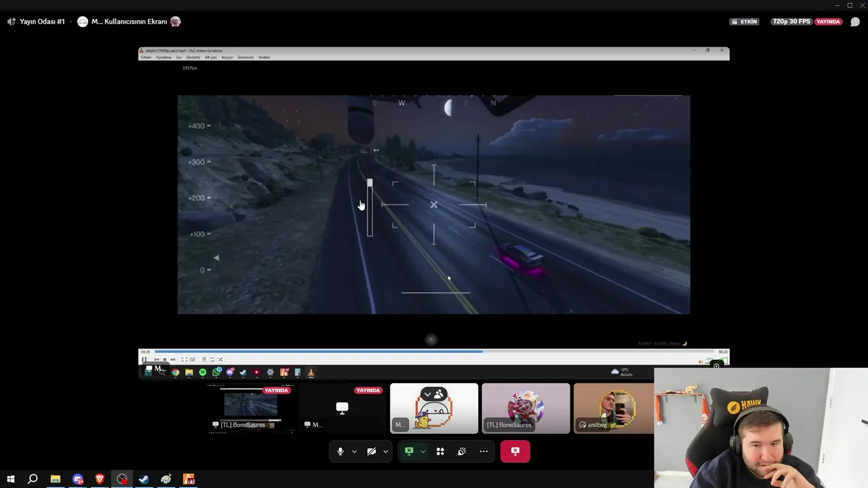This screenshot has height=488, width=868.
Task: Open the taskbar icon right of Steam
Action: (166, 479)
